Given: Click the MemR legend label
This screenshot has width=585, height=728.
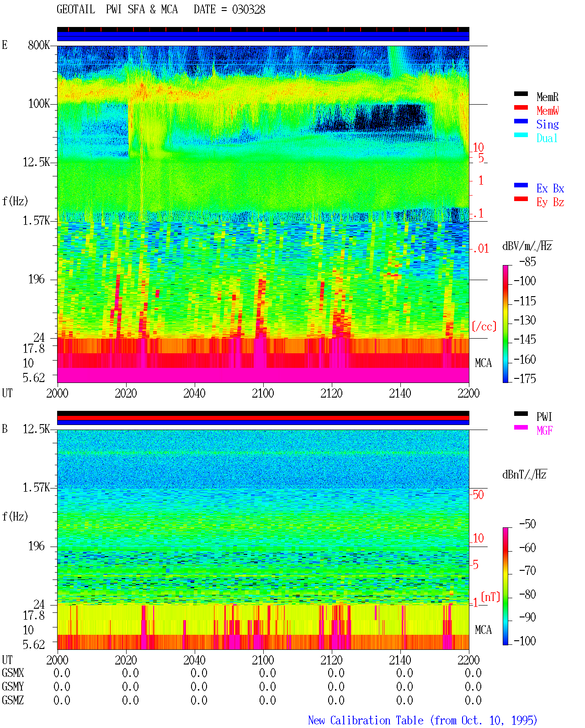Looking at the screenshot, I should click(x=548, y=97).
